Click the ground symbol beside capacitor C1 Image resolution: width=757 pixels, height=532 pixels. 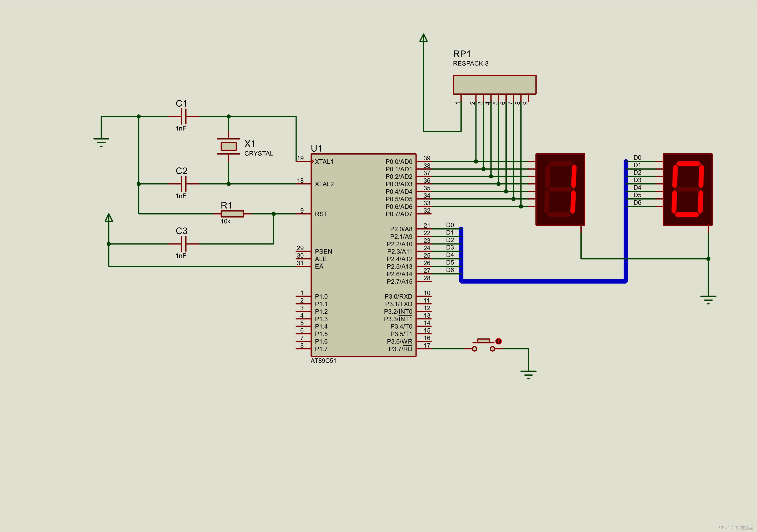pos(101,142)
